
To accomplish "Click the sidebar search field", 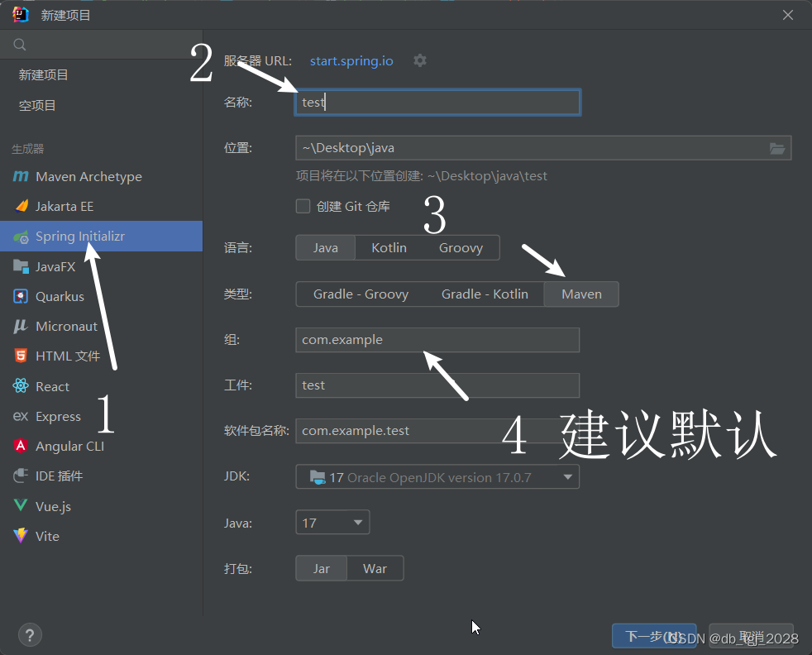I will click(x=101, y=45).
